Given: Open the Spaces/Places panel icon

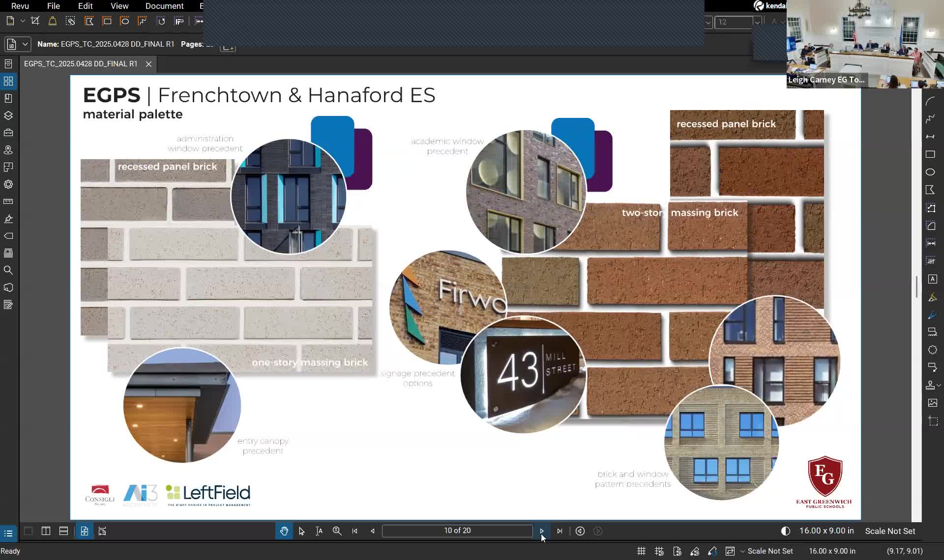Looking at the screenshot, I should coord(8,150).
